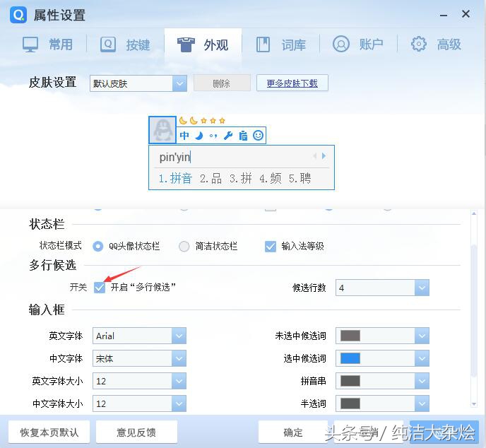The width and height of the screenshot is (486, 448).
Task: Switch to the 常用 tab
Action: pos(48,45)
